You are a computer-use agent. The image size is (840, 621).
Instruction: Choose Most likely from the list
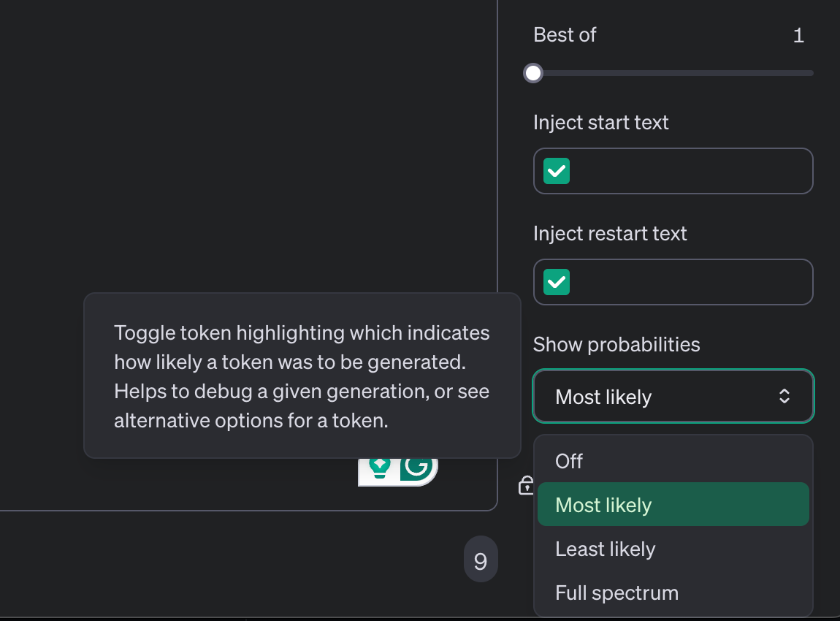603,505
